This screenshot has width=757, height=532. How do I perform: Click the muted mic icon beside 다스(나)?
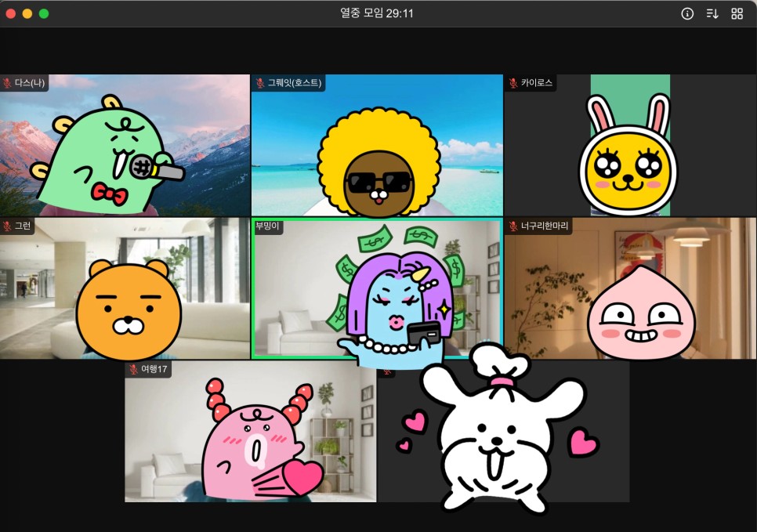(x=7, y=82)
